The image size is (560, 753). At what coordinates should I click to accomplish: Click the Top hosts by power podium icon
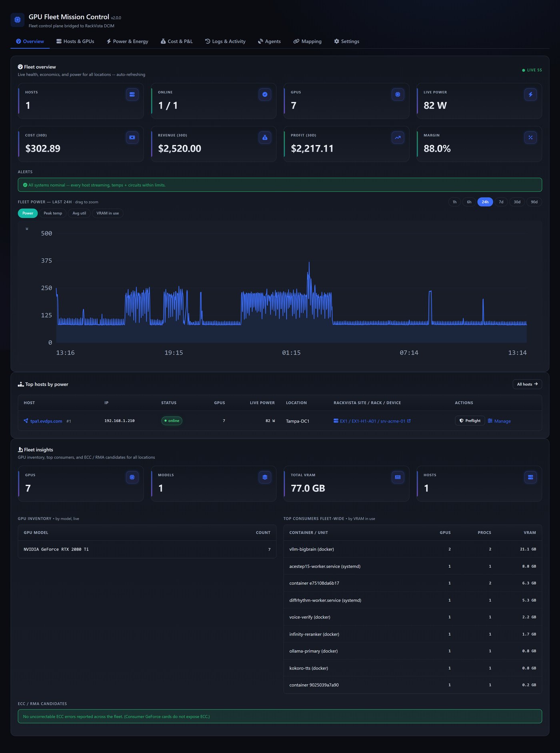[x=21, y=384]
